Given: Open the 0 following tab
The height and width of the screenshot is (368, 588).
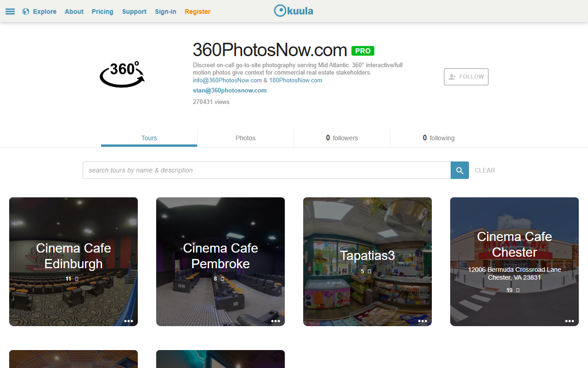Looking at the screenshot, I should [x=438, y=138].
